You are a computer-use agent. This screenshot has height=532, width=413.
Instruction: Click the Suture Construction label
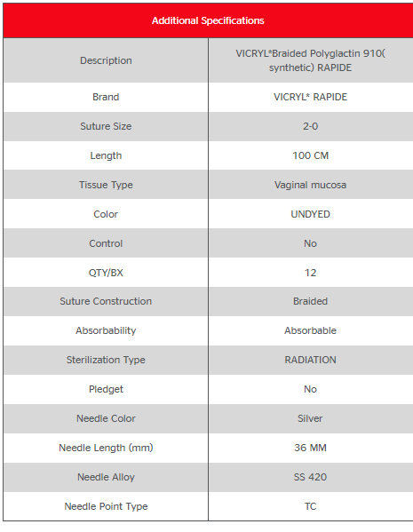coord(106,301)
